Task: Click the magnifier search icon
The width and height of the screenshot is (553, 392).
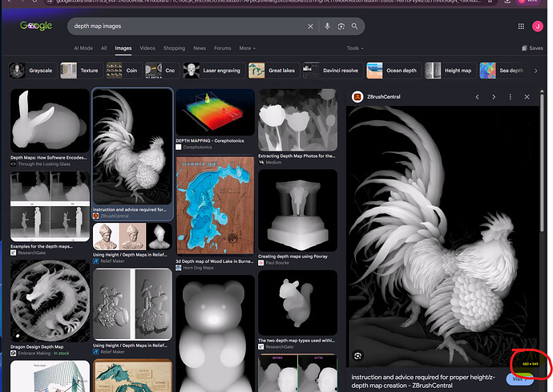Action: click(354, 26)
